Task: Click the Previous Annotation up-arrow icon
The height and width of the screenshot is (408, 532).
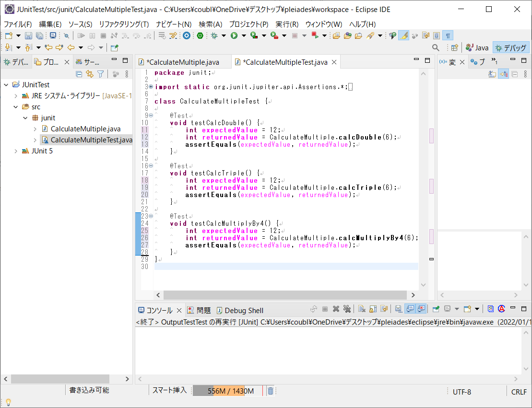Action: (29, 47)
